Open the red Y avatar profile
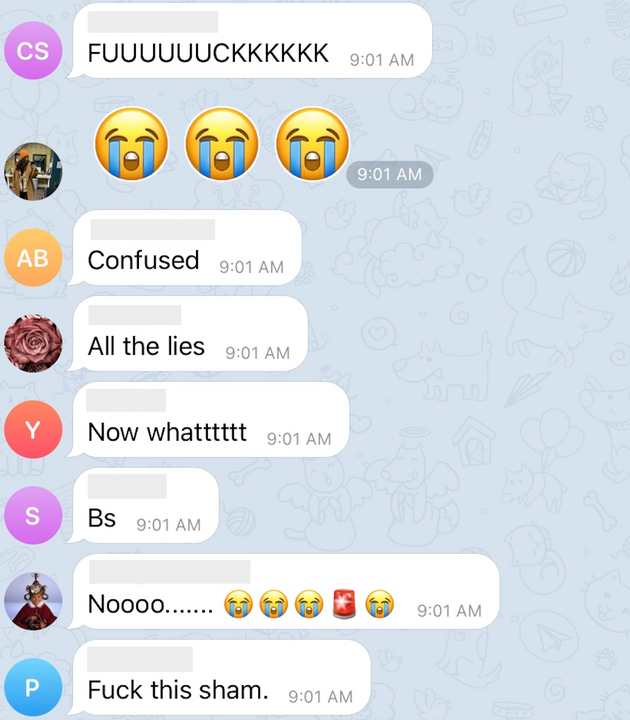The image size is (630, 720). click(33, 429)
